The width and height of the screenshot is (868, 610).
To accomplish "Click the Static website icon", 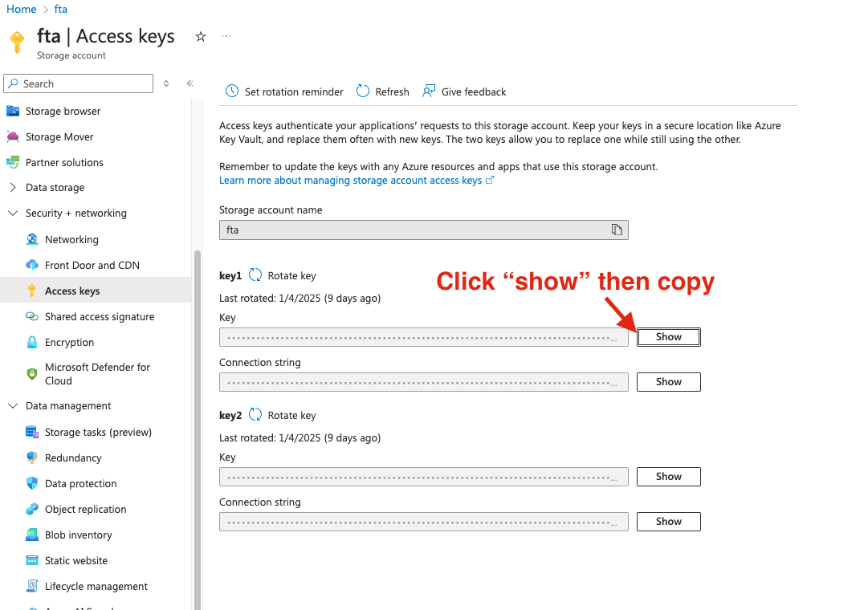I will (32, 560).
